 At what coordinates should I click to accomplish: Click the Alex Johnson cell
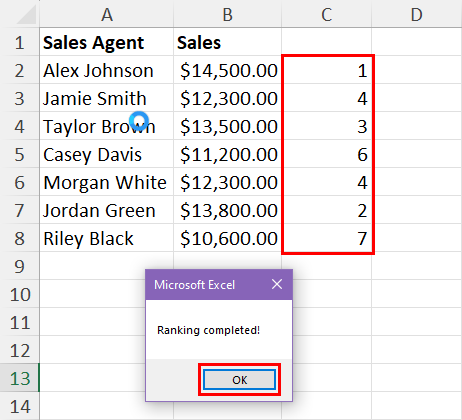click(107, 70)
